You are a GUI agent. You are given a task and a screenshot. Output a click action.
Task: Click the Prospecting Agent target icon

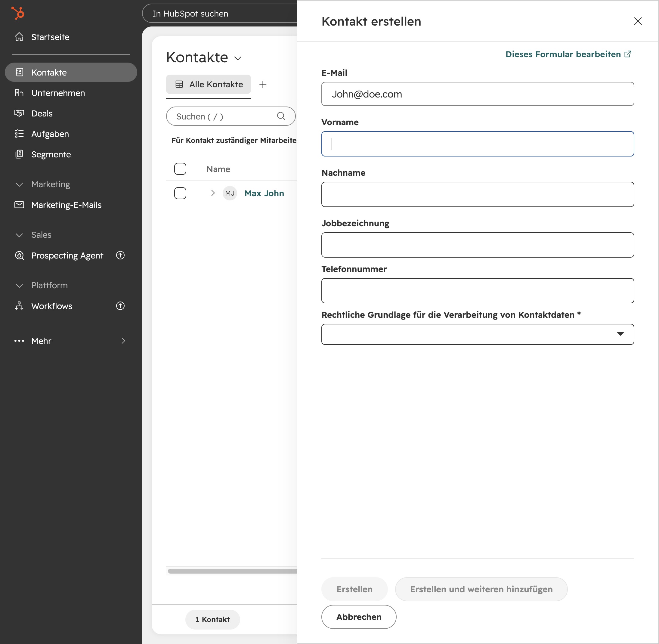[x=19, y=255]
